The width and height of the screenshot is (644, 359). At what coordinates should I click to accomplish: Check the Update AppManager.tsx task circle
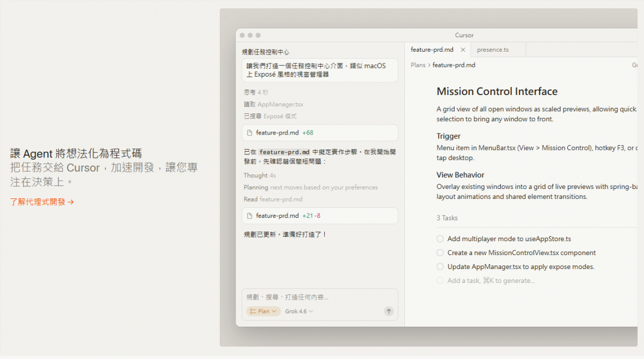pos(440,267)
